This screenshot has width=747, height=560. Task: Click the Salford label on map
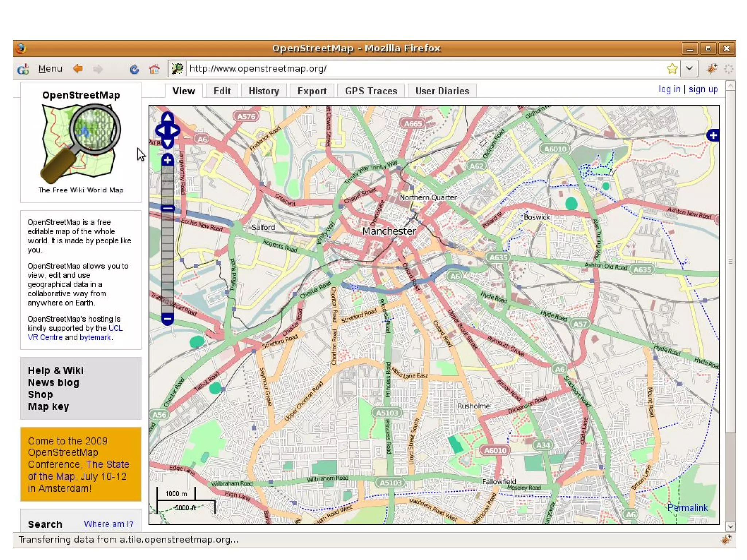263,227
